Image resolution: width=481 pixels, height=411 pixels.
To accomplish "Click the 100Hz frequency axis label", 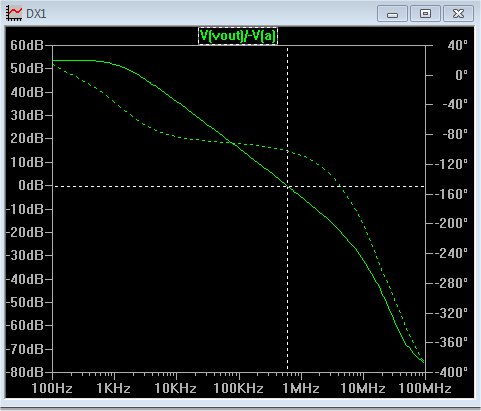I will (52, 388).
